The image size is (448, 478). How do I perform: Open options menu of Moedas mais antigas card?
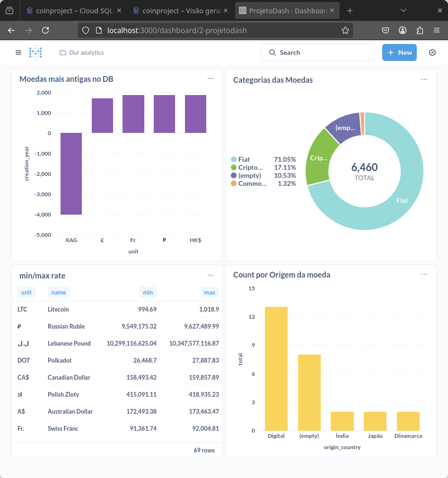211,78
